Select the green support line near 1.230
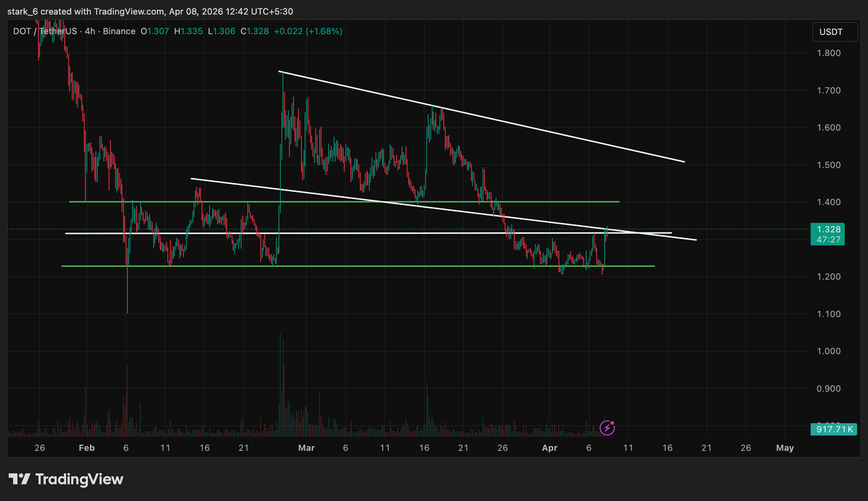Viewport: 868px width, 501px height. (x=358, y=266)
